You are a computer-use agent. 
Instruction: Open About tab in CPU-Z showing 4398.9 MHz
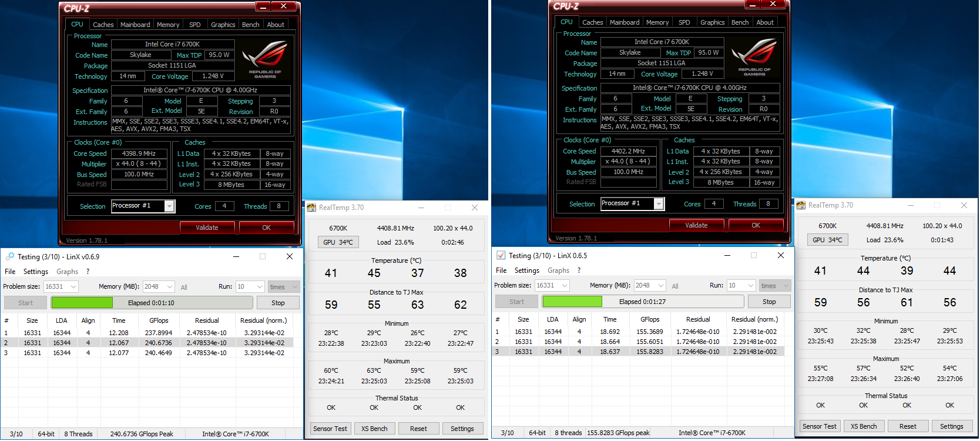coord(276,25)
